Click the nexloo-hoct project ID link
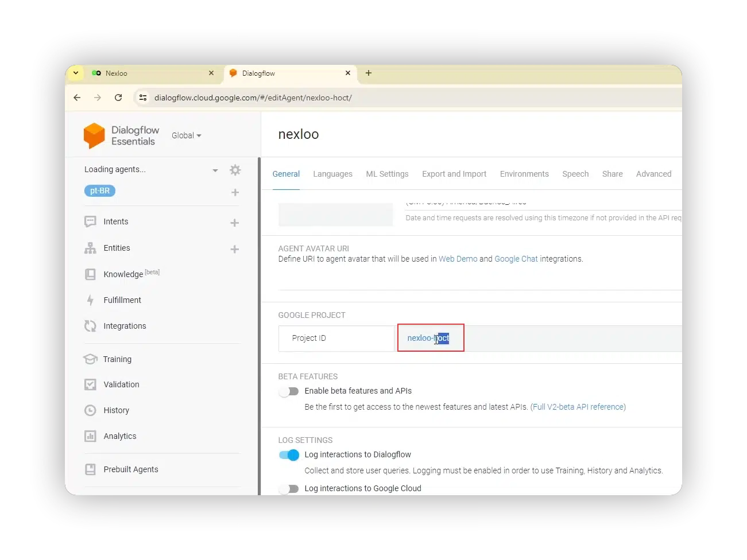Viewport: 747px width, 560px height. (x=428, y=338)
